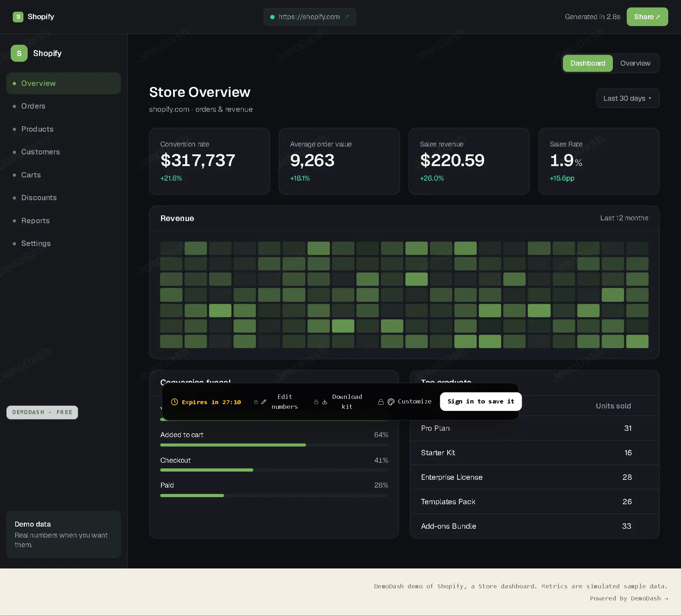The width and height of the screenshot is (681, 616).
Task: Click the Added to cart progress bar
Action: [x=274, y=445]
